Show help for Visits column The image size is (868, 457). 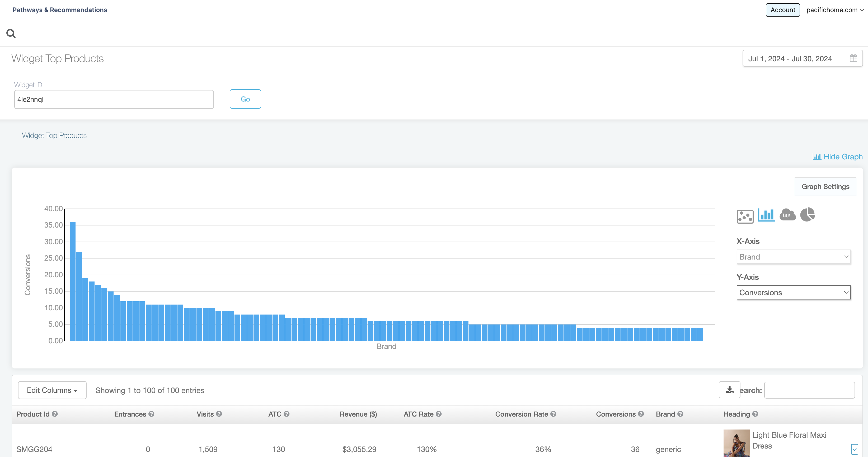pyautogui.click(x=219, y=414)
